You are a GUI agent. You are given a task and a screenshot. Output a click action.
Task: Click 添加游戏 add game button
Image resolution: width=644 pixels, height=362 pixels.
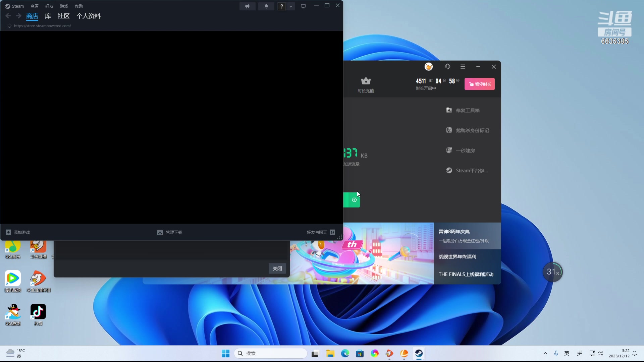[18, 232]
